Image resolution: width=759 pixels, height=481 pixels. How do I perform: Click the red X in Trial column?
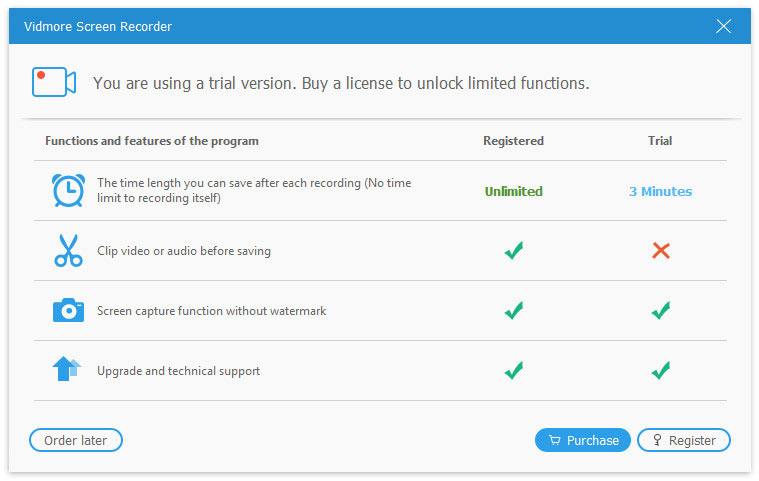(x=660, y=251)
